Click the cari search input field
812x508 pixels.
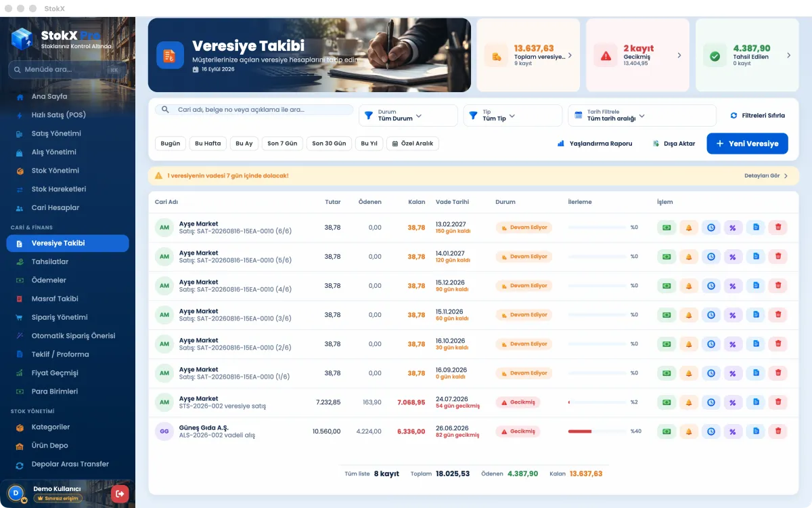click(x=254, y=110)
